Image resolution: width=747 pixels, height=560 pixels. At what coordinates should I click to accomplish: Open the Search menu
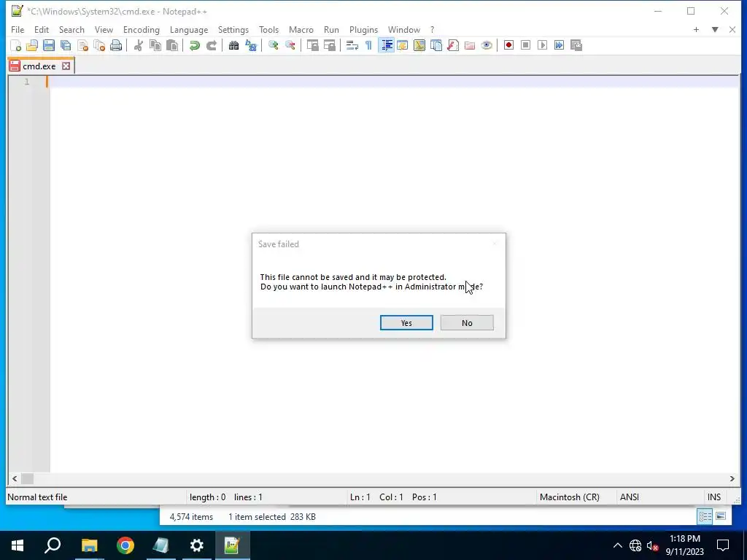coord(71,29)
